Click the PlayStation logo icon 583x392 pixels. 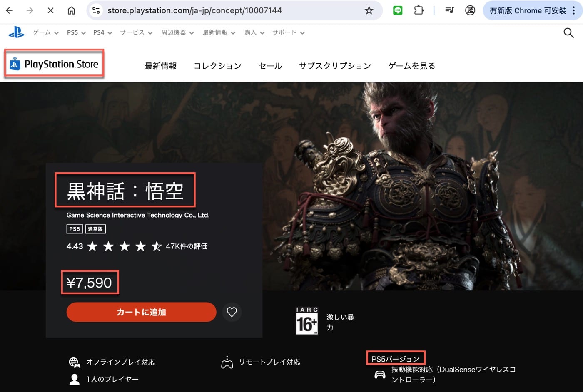[x=17, y=32]
